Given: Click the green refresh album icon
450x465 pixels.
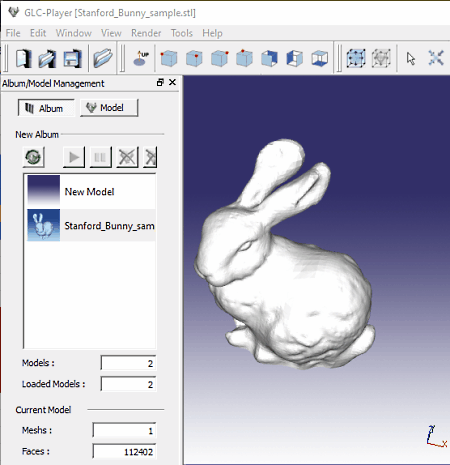Looking at the screenshot, I should click(x=33, y=157).
